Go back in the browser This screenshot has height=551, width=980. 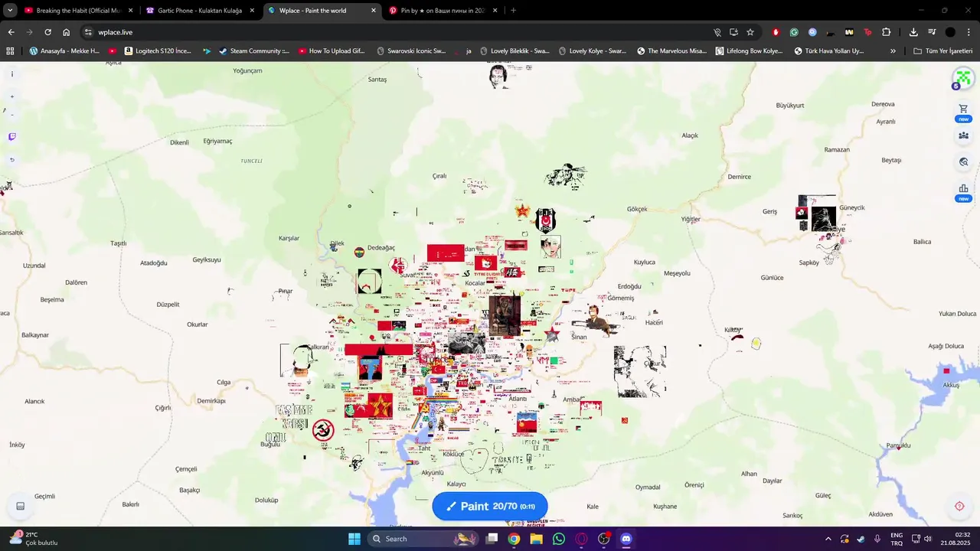[x=11, y=32]
